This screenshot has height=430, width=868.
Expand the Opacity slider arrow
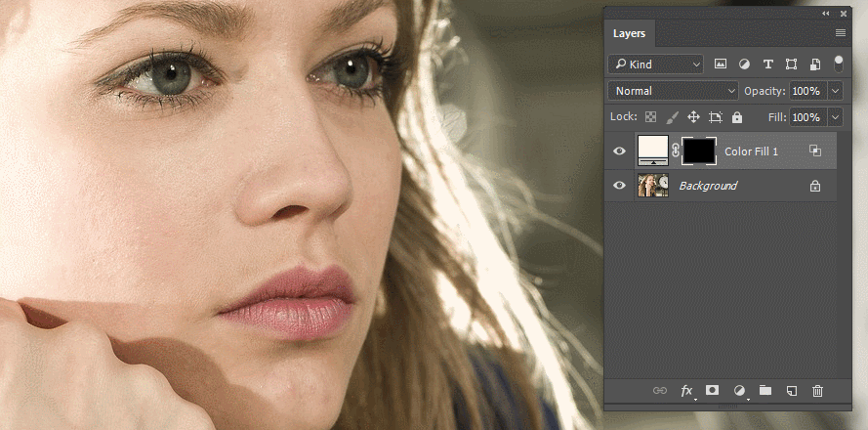pos(836,91)
